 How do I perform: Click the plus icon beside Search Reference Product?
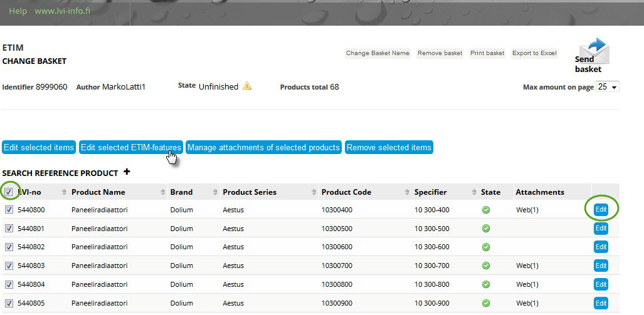pyautogui.click(x=127, y=172)
